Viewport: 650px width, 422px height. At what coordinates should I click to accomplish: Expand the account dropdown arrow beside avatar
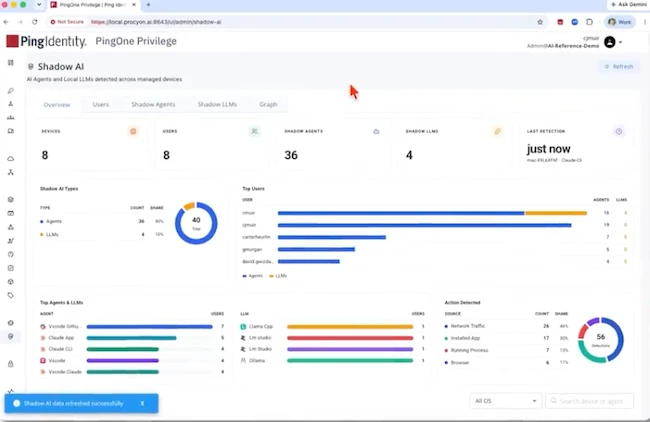(x=620, y=42)
